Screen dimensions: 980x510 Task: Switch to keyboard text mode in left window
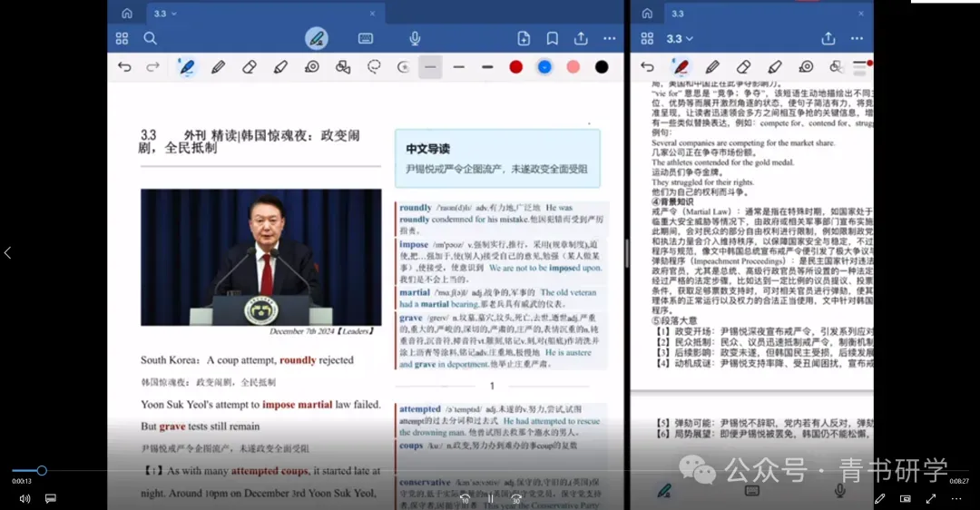366,39
